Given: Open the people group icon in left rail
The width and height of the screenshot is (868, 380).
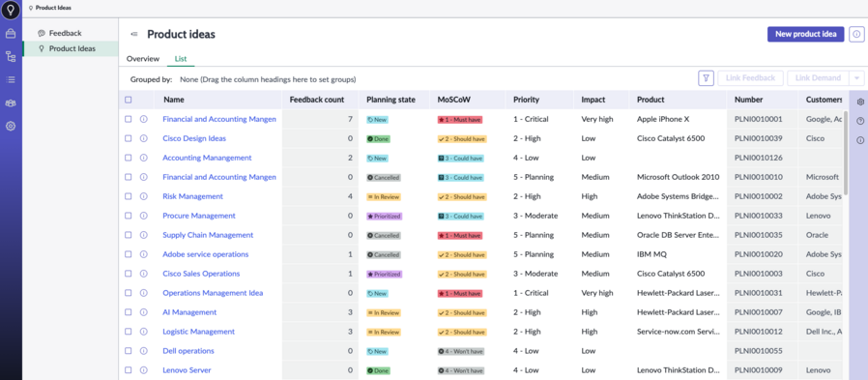Looking at the screenshot, I should (11, 103).
